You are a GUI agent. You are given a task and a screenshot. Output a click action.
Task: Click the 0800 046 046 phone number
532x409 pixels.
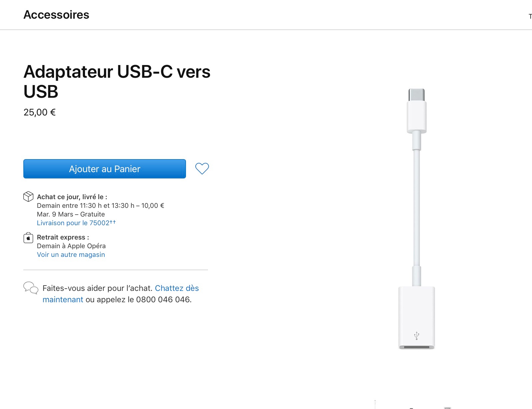point(163,300)
